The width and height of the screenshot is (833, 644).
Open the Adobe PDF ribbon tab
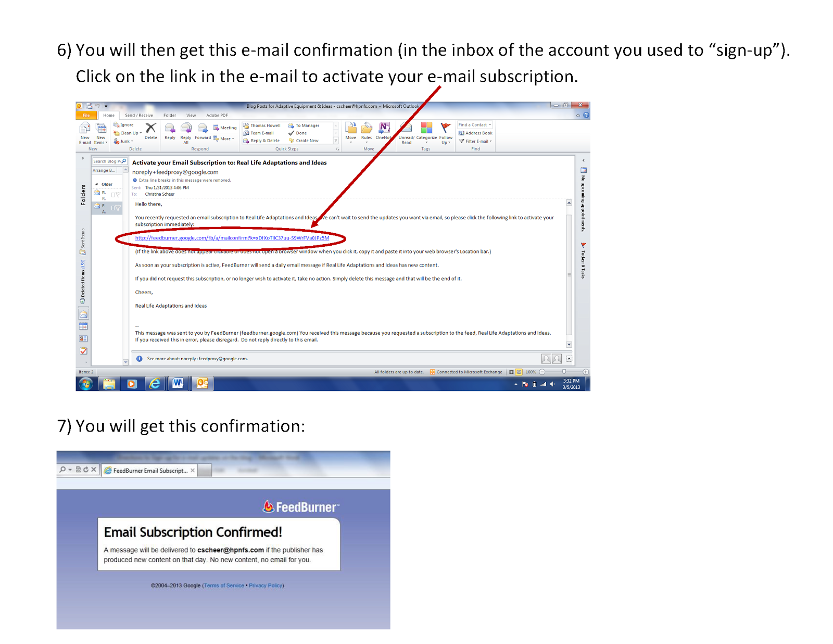click(217, 115)
